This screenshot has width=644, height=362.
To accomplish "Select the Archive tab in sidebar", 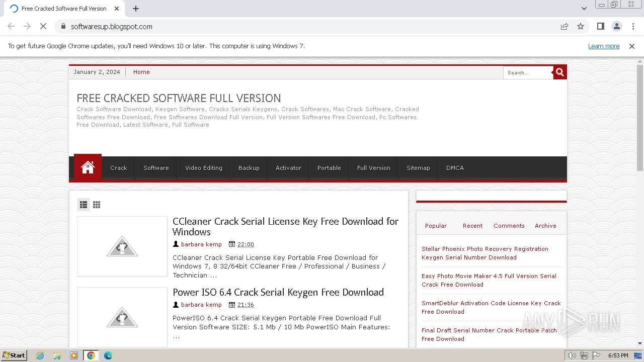I will pos(545,226).
